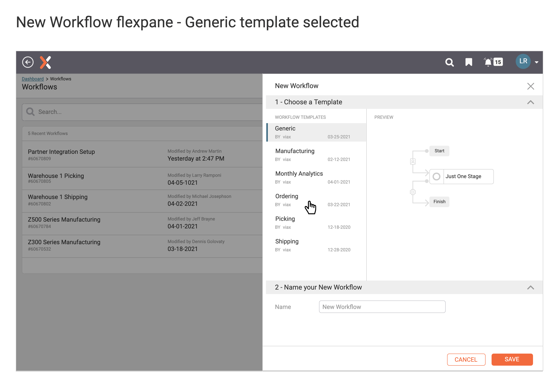Collapse the Choose a Template section
This screenshot has height=392, width=559.
click(531, 102)
